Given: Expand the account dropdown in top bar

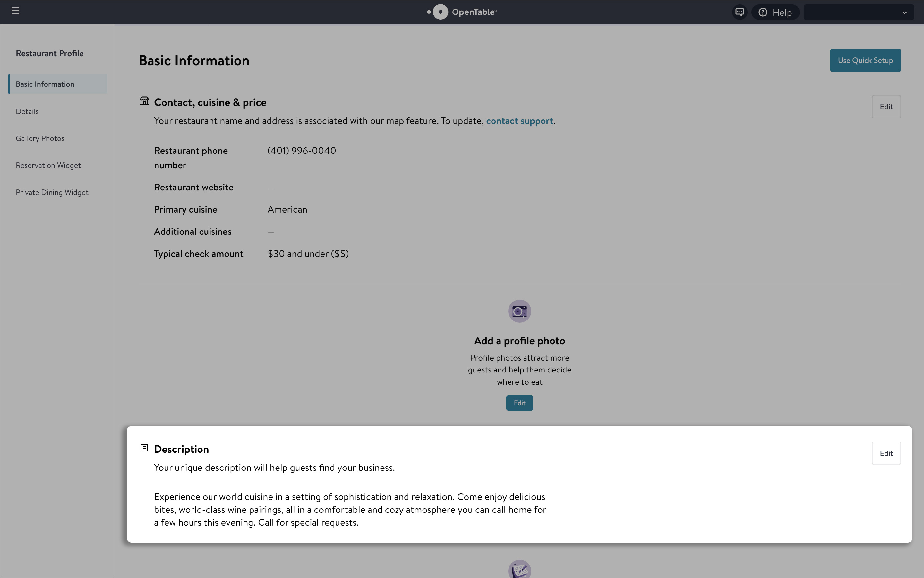Looking at the screenshot, I should tap(859, 12).
